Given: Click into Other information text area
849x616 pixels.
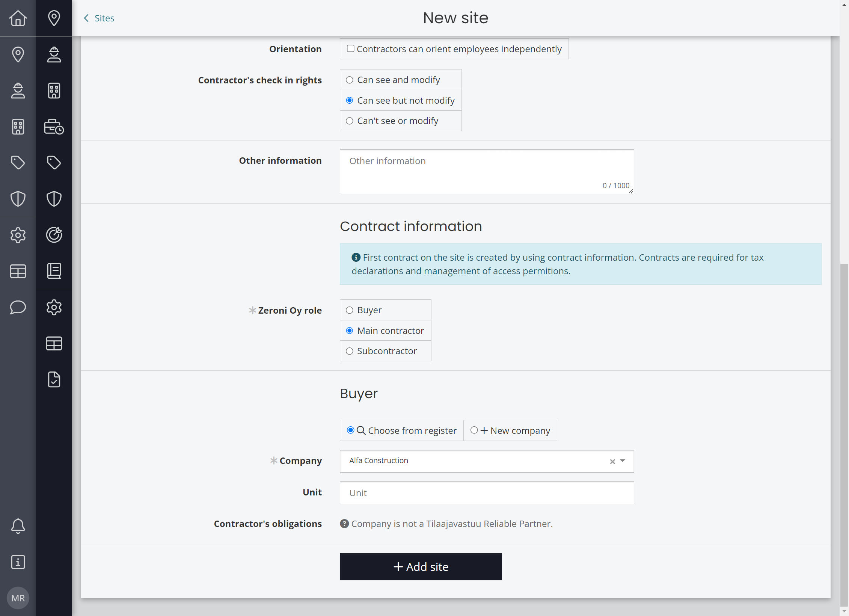Looking at the screenshot, I should pyautogui.click(x=487, y=172).
